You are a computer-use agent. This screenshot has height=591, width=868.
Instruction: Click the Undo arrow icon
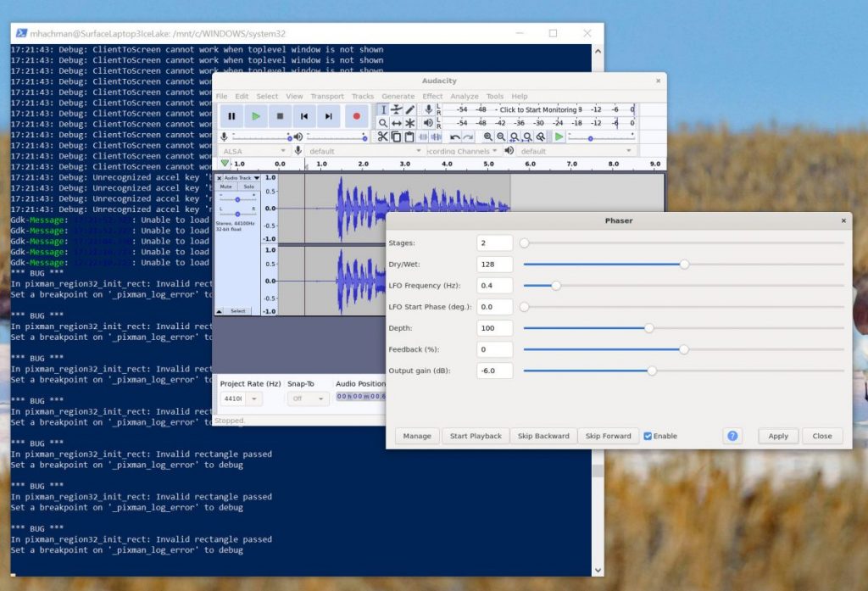pos(455,137)
